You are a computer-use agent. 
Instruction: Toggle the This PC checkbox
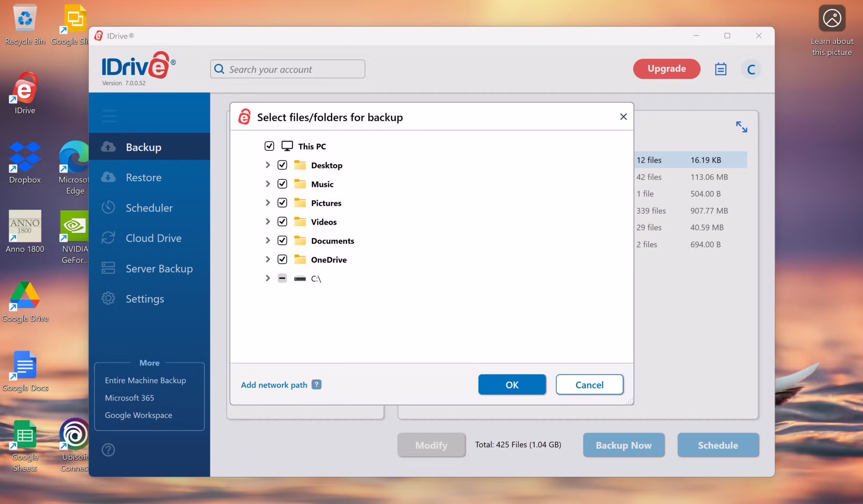point(269,146)
